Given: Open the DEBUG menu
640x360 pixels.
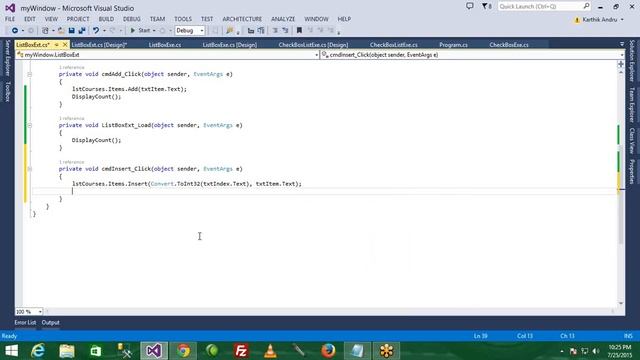Looking at the screenshot, I should click(x=131, y=19).
